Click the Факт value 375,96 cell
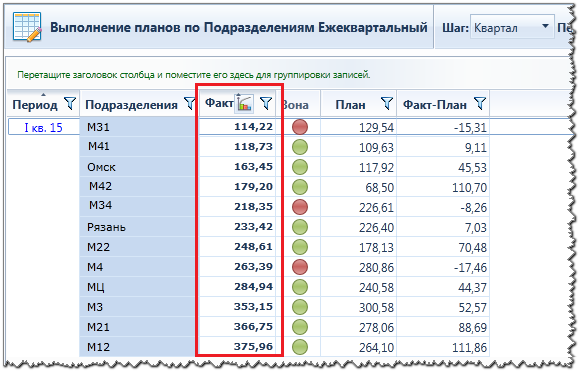The height and width of the screenshot is (373, 585). (x=237, y=347)
